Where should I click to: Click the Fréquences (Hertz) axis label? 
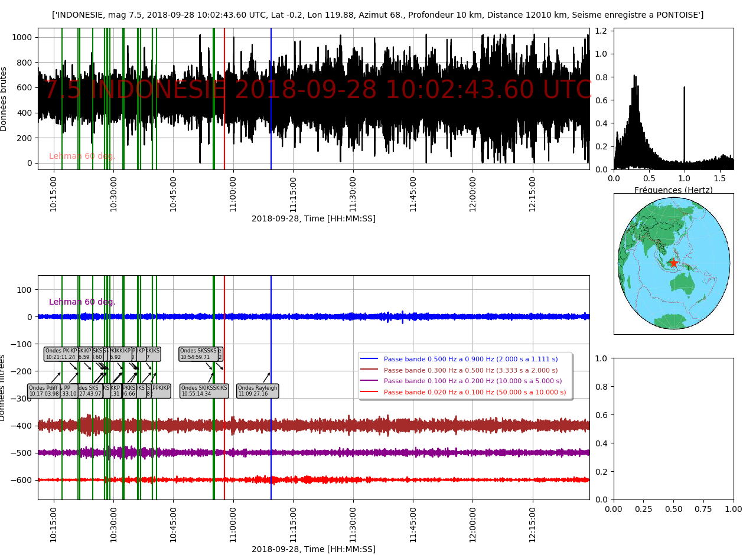[x=673, y=190]
